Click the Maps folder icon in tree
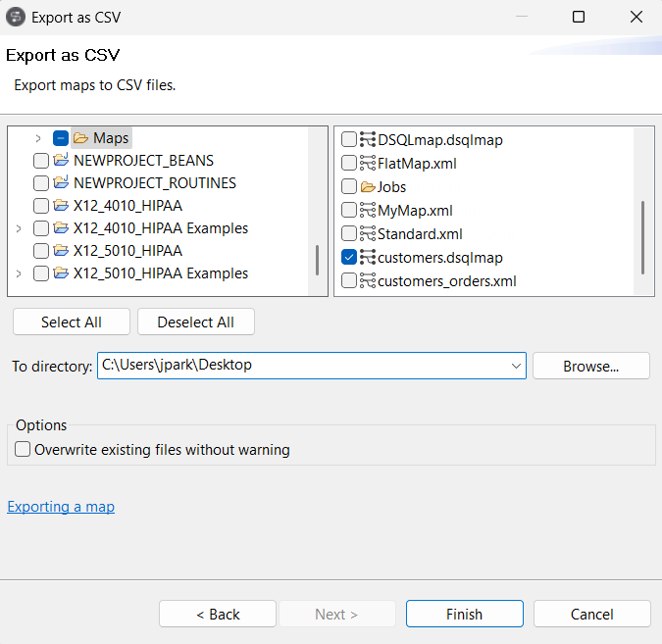 coord(81,138)
